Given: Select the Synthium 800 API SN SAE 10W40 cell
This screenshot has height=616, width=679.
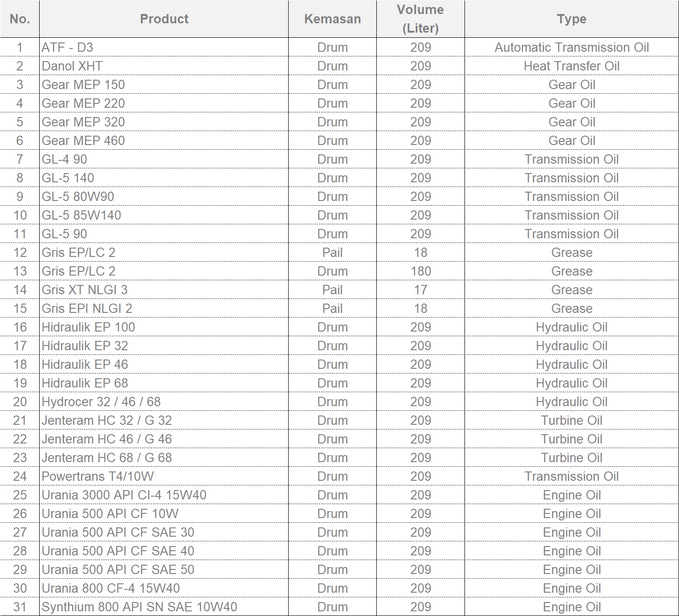Looking at the screenshot, I should (x=139, y=607).
